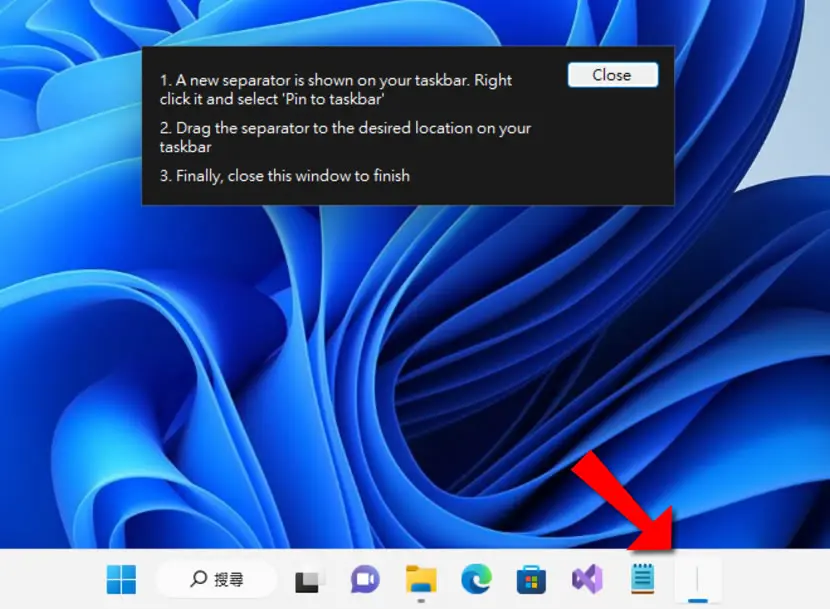Open the Microsoft Store taskbar icon
830x609 pixels.
tap(531, 579)
